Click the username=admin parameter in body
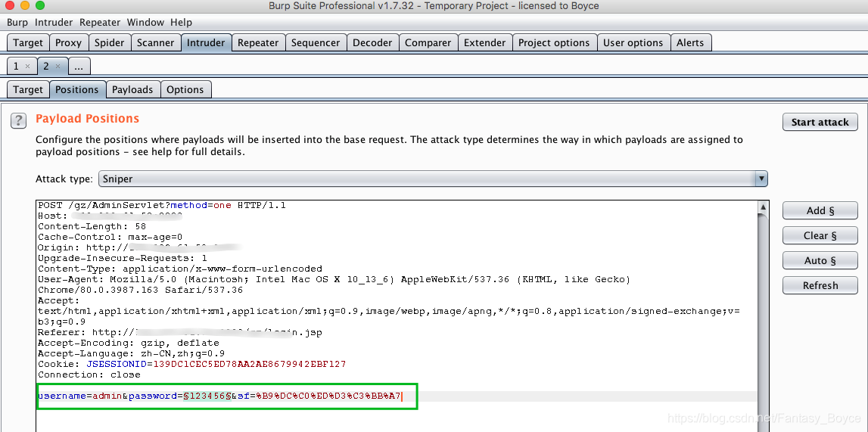The width and height of the screenshot is (868, 432). pos(80,396)
